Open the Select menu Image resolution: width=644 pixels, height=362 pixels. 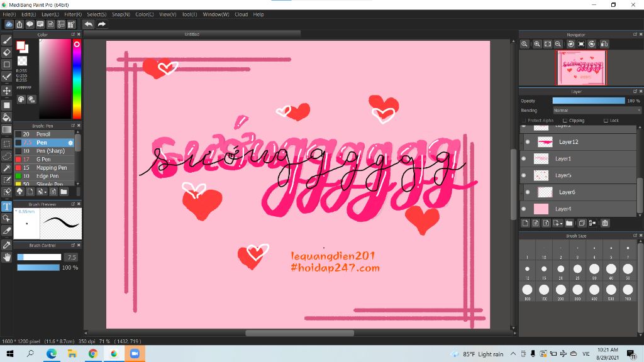(x=96, y=14)
